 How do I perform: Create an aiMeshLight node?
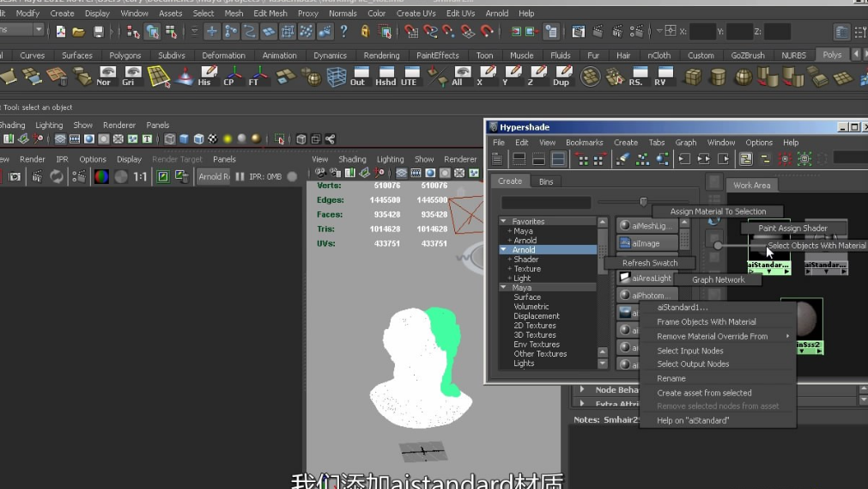[646, 226]
